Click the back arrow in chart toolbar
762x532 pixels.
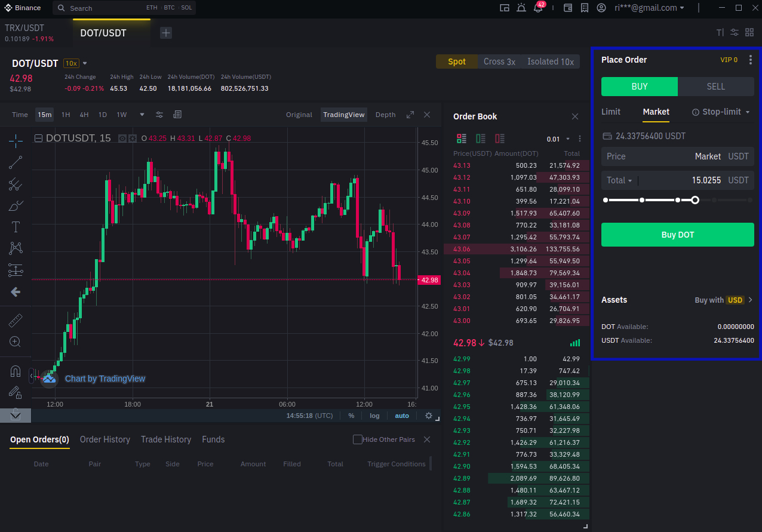tap(16, 292)
